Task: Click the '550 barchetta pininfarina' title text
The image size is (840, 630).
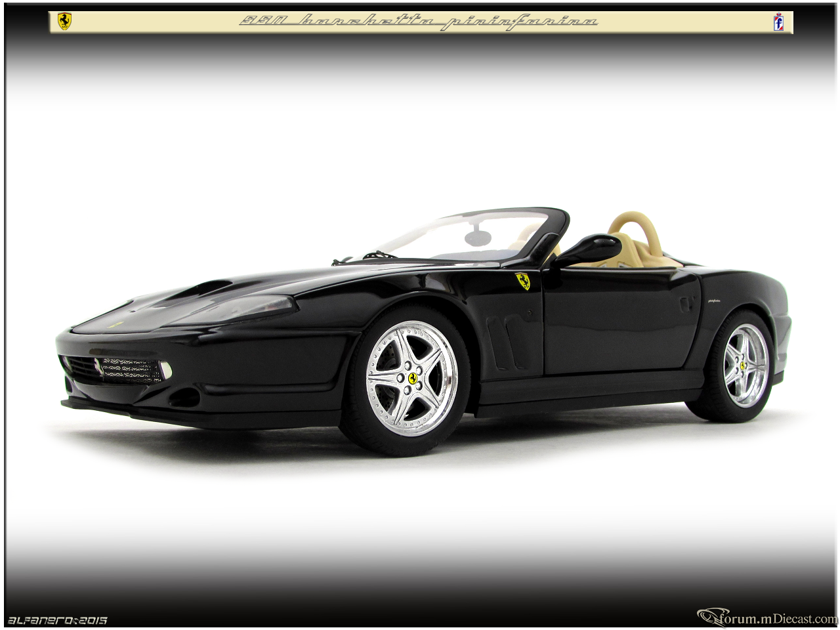Action: pos(419,22)
